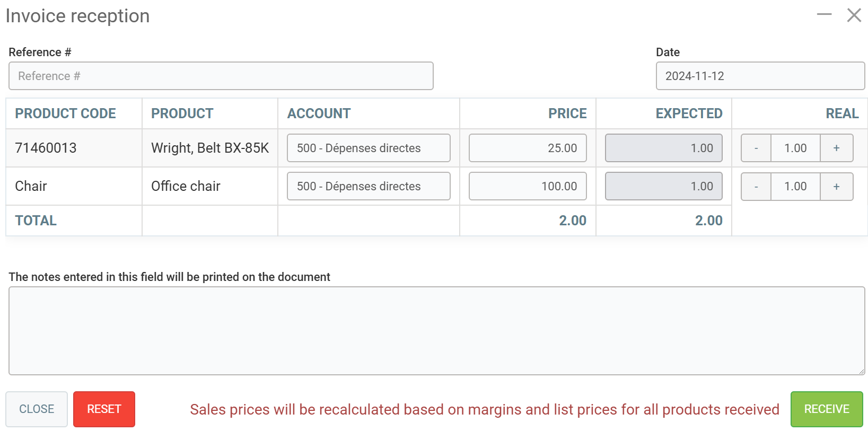Click real quantity value for Wright Belt
868x431 pixels.
(x=795, y=148)
